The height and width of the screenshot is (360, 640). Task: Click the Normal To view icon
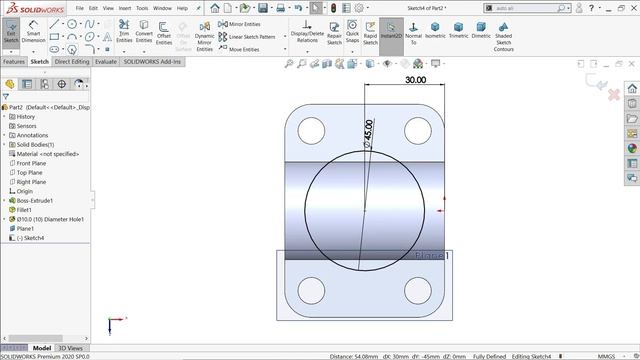413,33
